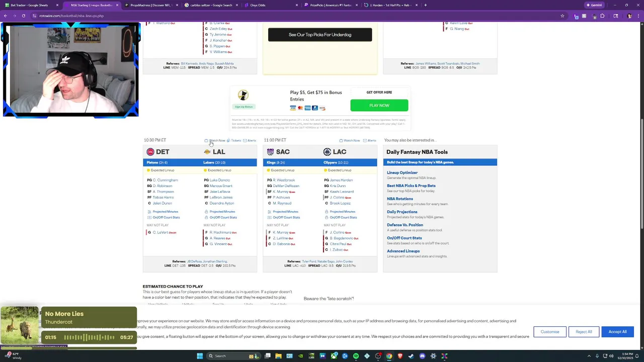Click referee JB DeRosa
This screenshot has height=362, width=644.
click(x=194, y=261)
